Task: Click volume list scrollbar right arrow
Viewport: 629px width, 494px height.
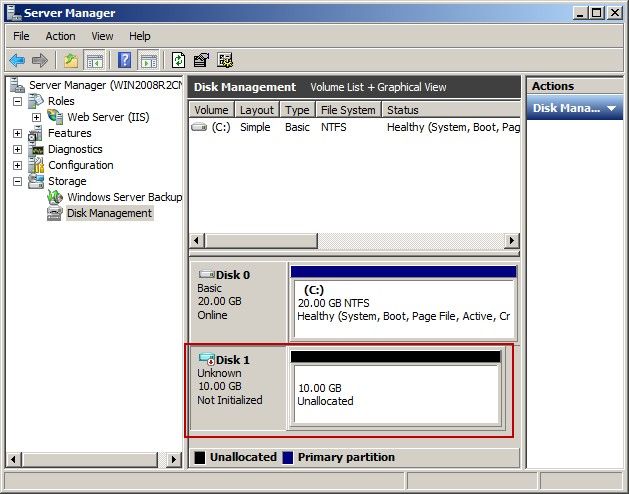Action: (511, 241)
